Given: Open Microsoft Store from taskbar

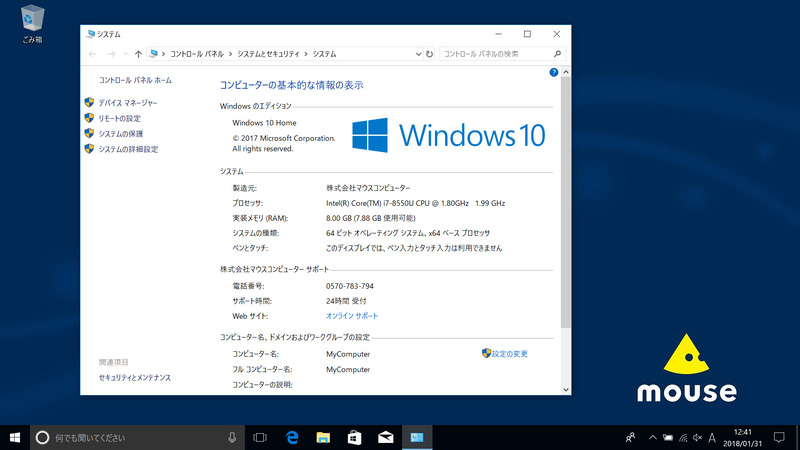Looking at the screenshot, I should point(355,438).
